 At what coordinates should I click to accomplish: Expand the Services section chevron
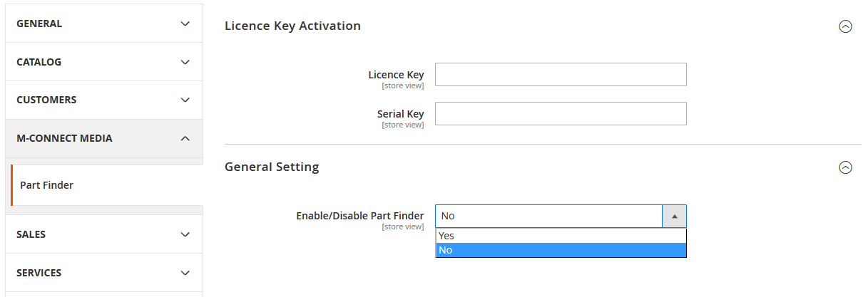click(185, 273)
